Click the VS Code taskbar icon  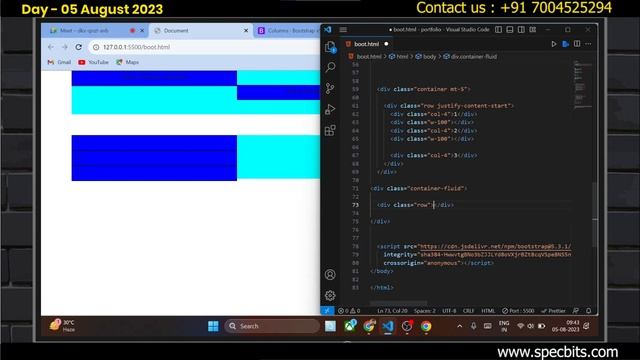(388, 326)
